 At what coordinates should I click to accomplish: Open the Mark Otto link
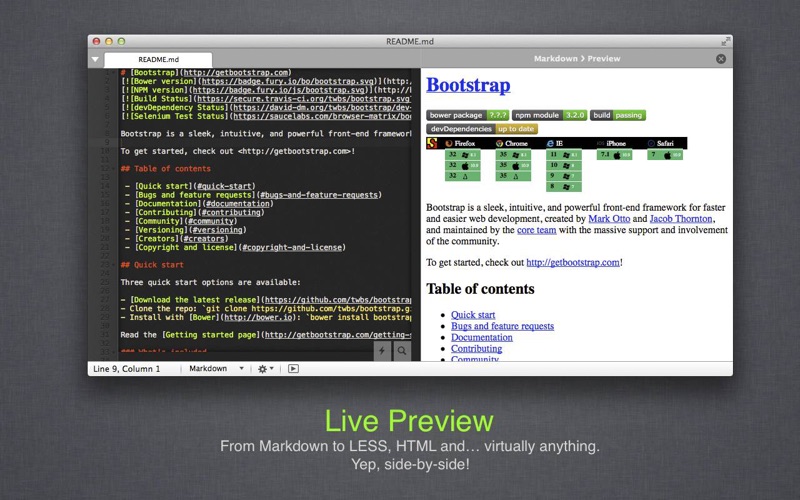pos(609,219)
